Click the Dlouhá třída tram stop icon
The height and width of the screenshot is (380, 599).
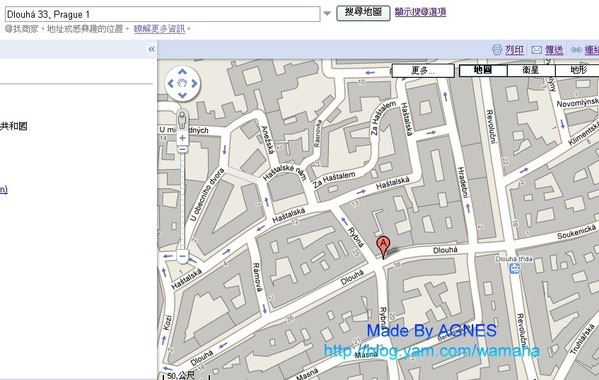(x=515, y=269)
